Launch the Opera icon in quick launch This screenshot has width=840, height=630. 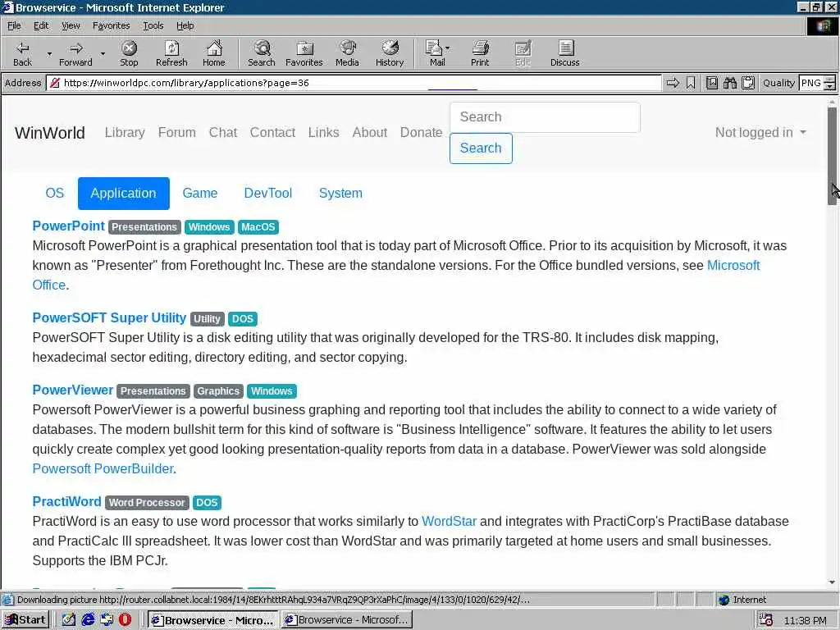click(x=125, y=619)
